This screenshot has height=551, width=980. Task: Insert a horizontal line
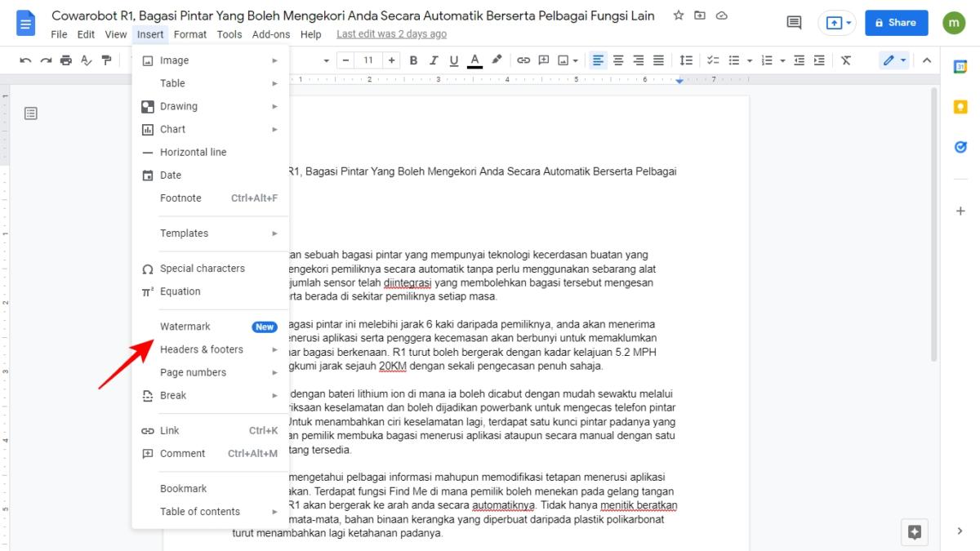[x=211, y=152]
